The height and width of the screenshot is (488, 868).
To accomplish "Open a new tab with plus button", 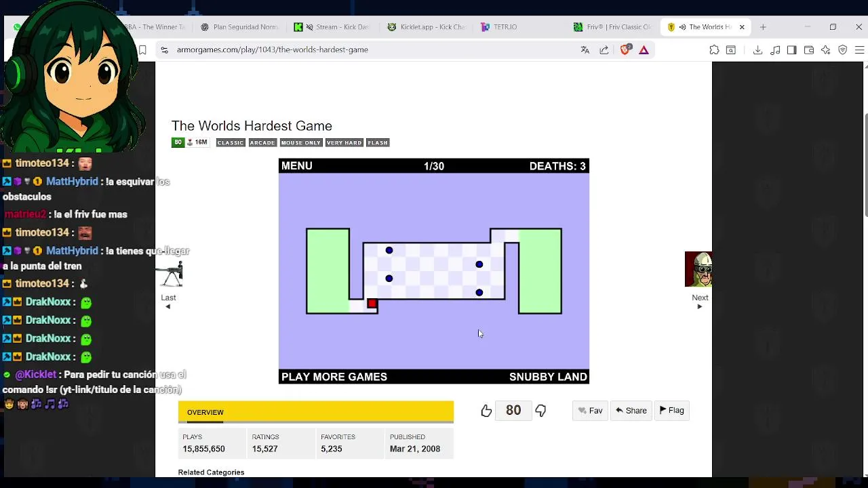I will pos(763,27).
